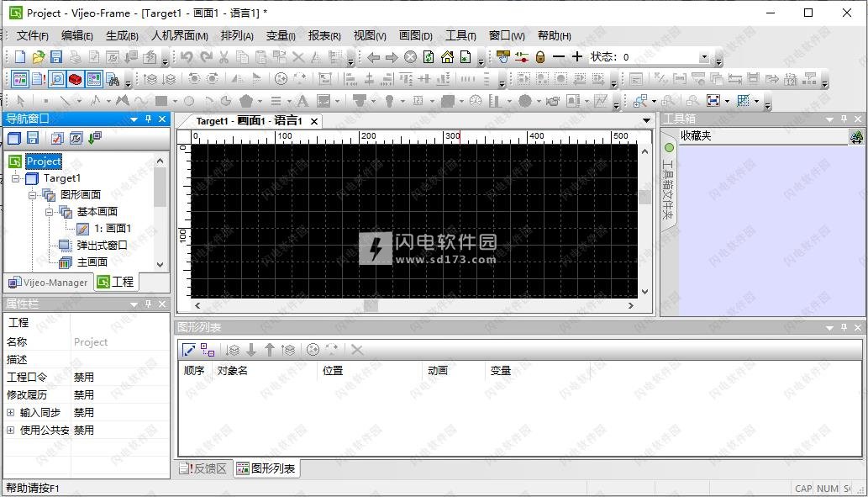This screenshot has height=497, width=868.
Task: Click the 对象名 column header
Action: 233,371
